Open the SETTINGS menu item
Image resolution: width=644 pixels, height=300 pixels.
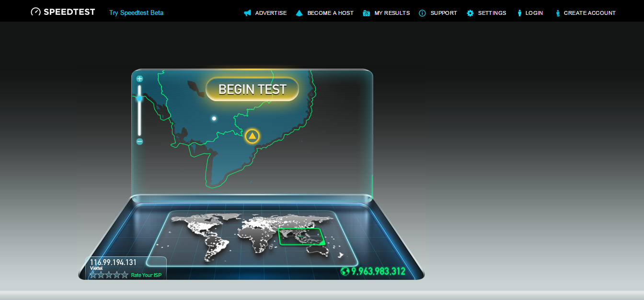click(x=492, y=13)
